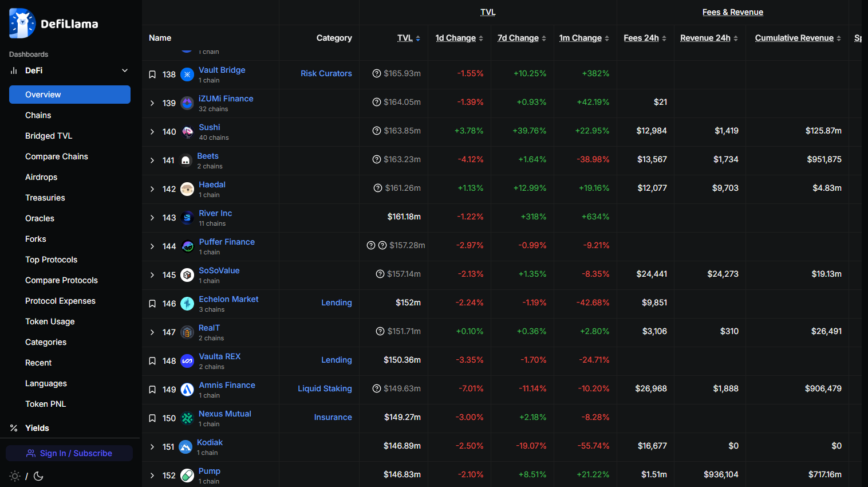Open the Insurance category link
Screen dimensions: 868x487
pyautogui.click(x=333, y=417)
